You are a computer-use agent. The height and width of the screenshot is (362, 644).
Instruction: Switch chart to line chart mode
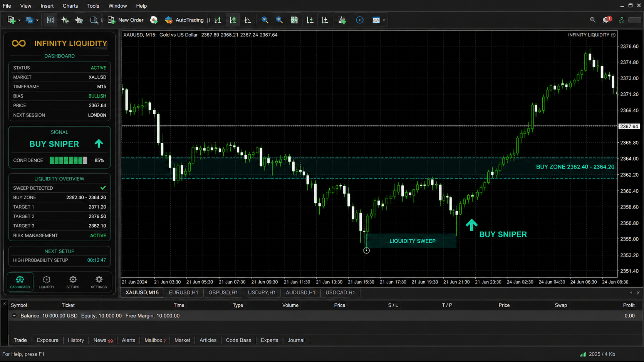click(248, 20)
